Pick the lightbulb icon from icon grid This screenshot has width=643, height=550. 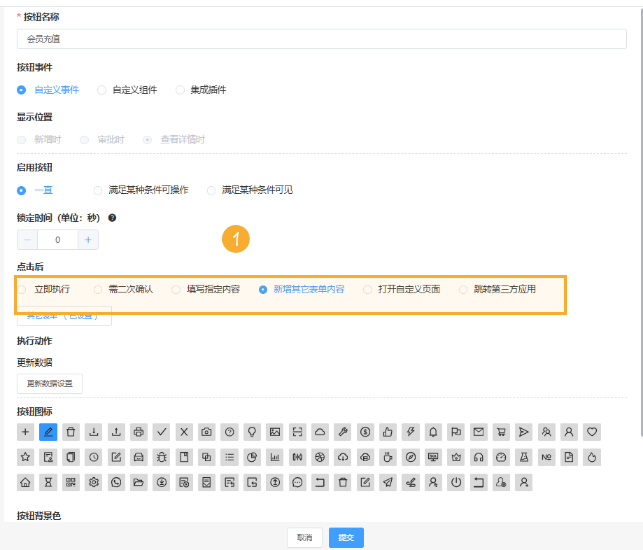(253, 432)
